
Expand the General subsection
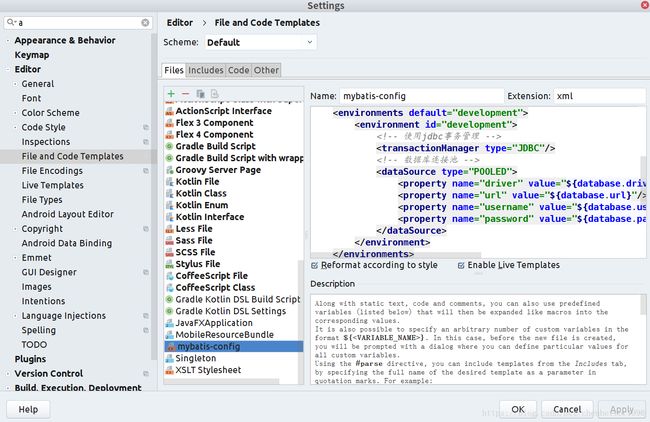click(15, 84)
